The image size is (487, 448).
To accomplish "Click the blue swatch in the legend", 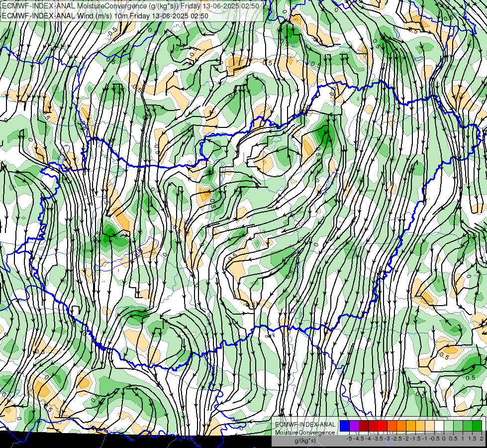I will [x=345, y=426].
